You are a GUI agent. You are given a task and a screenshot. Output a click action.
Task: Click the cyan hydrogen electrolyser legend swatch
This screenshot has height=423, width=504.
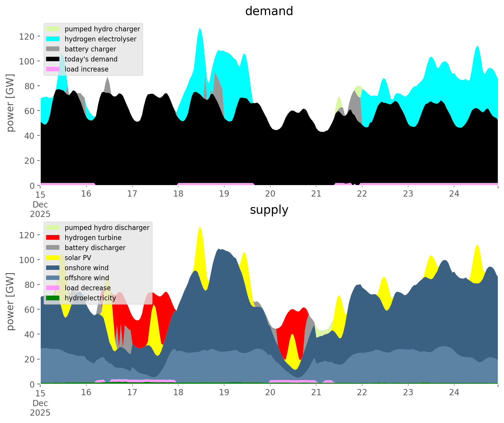(53, 39)
